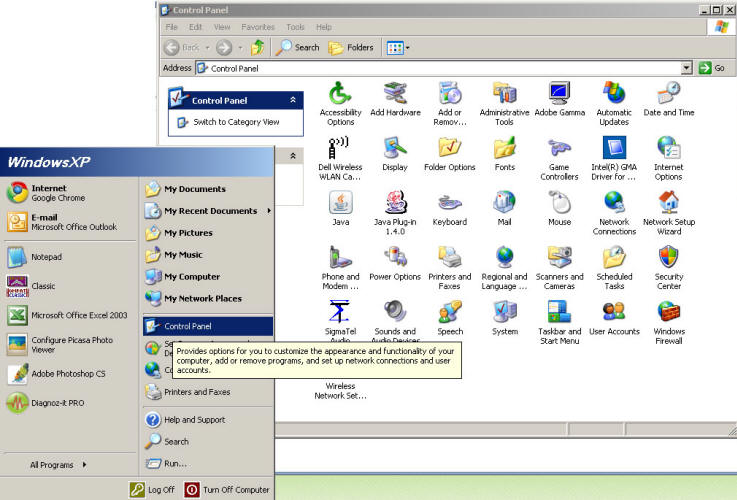
Task: Open the Mail applet icon
Action: pos(504,203)
